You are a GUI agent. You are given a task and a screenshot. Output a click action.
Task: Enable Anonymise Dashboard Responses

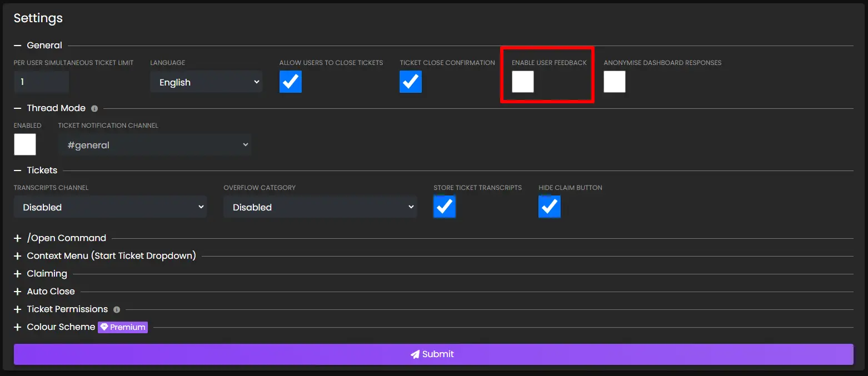pyautogui.click(x=615, y=82)
